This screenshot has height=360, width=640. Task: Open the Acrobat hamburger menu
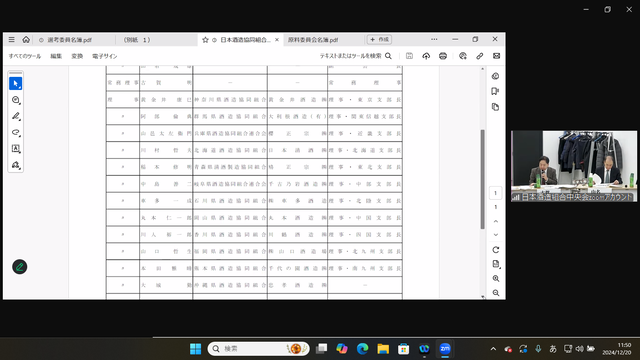coord(11,40)
